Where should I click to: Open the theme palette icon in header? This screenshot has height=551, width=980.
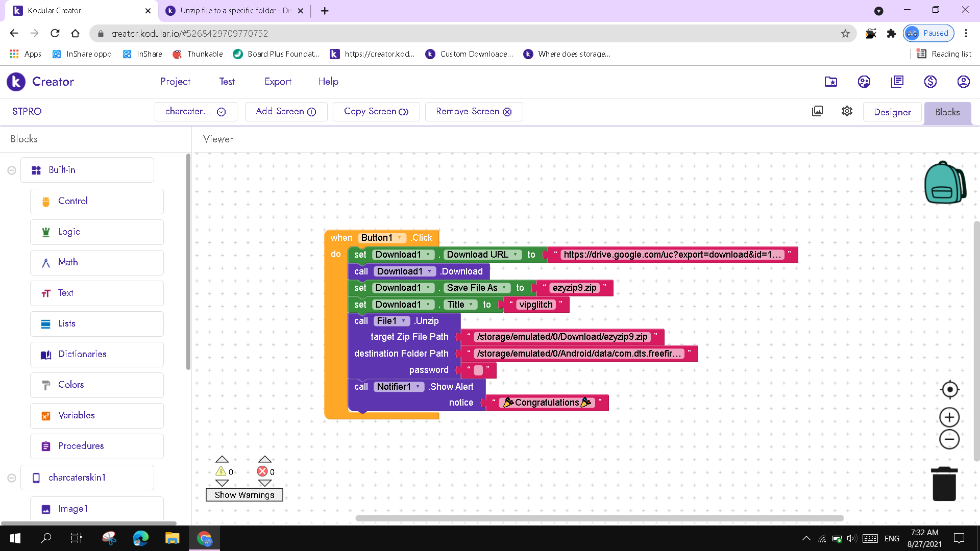click(864, 82)
